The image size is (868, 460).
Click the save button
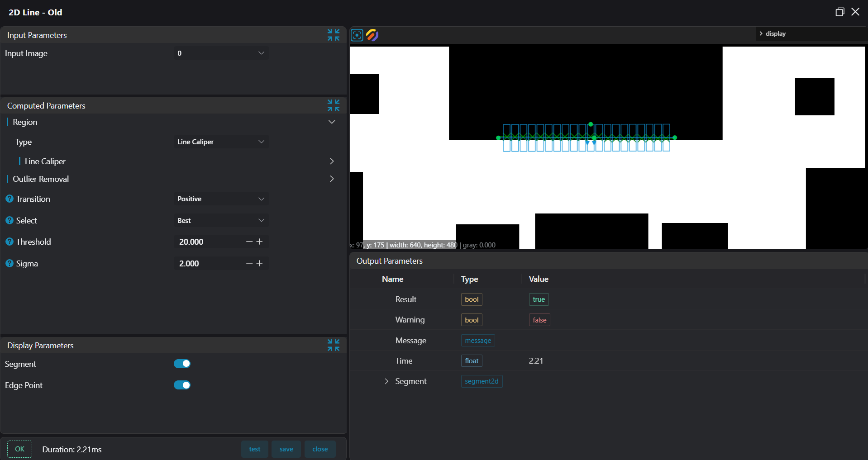(286, 449)
